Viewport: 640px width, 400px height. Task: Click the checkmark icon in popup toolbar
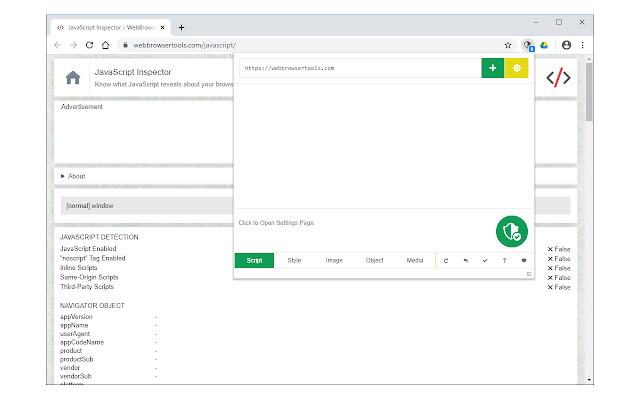tap(485, 261)
